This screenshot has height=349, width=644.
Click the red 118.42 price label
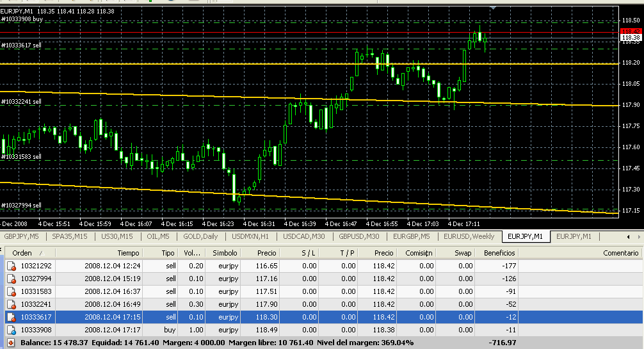[631, 31]
